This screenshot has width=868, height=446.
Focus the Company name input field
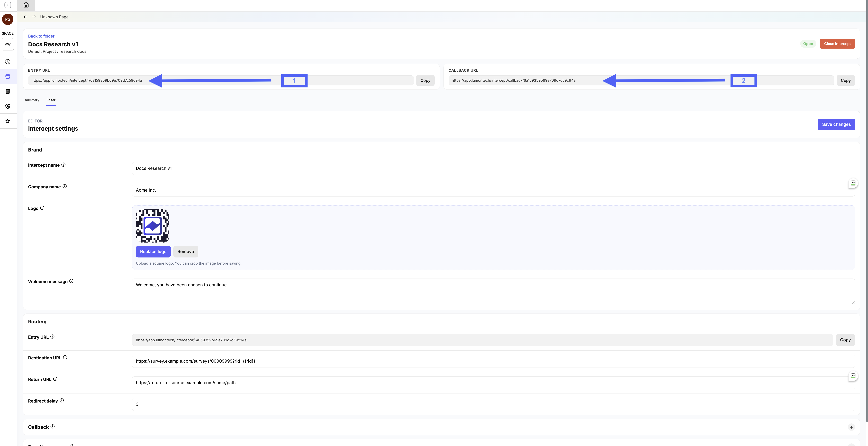click(x=493, y=190)
